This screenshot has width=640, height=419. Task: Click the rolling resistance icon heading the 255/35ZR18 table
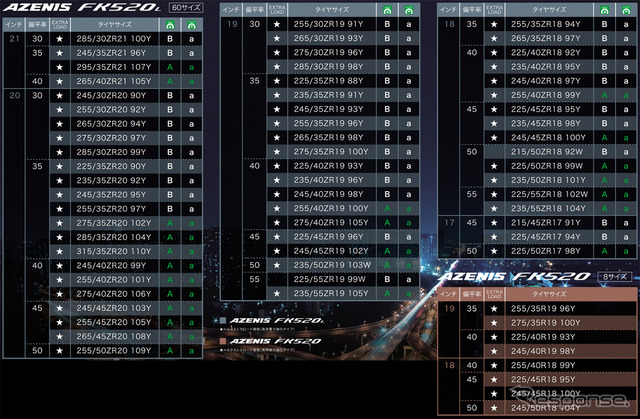pos(604,10)
